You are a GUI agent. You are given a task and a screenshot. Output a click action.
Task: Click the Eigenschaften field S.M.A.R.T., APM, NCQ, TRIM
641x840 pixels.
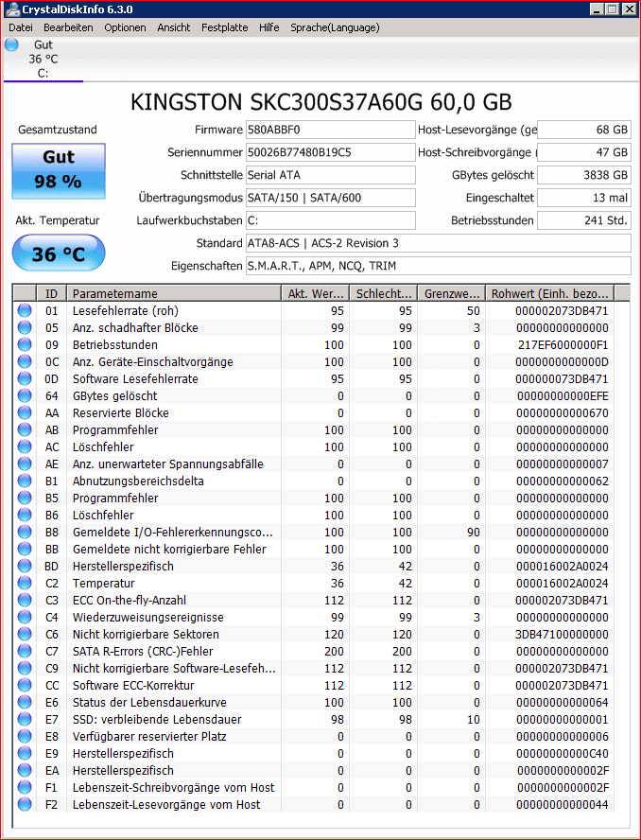coord(438,266)
